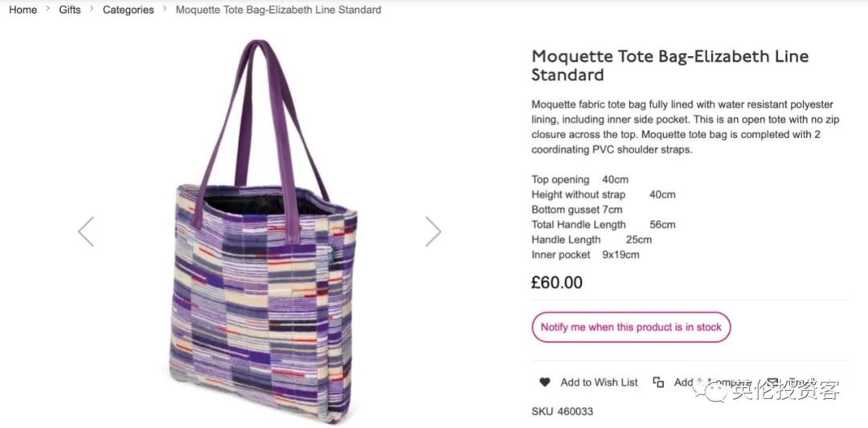Advance to the next product image arrow
This screenshot has width=868, height=428.
click(x=433, y=231)
